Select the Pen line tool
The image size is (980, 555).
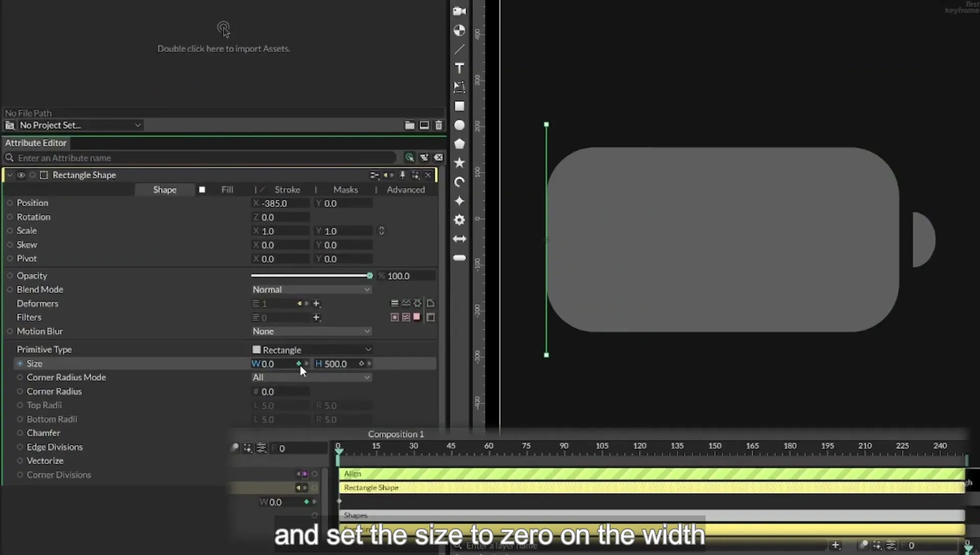[459, 49]
